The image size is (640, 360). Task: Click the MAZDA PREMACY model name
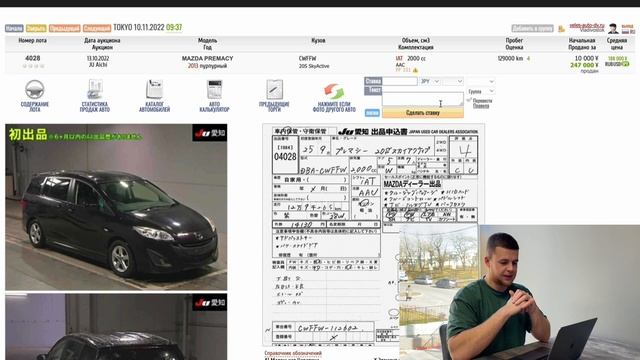[x=207, y=58]
